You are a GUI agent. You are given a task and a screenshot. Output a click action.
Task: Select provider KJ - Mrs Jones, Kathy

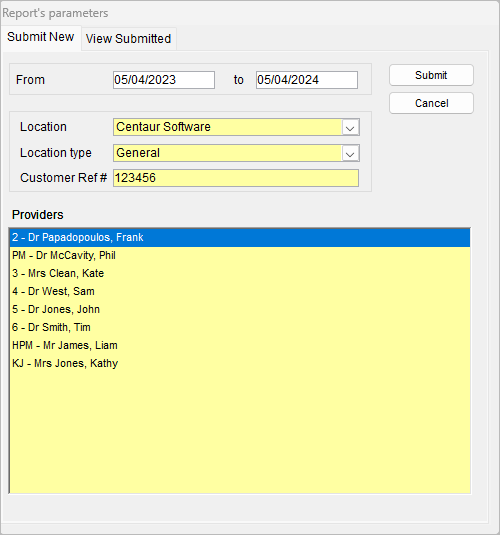click(x=240, y=363)
